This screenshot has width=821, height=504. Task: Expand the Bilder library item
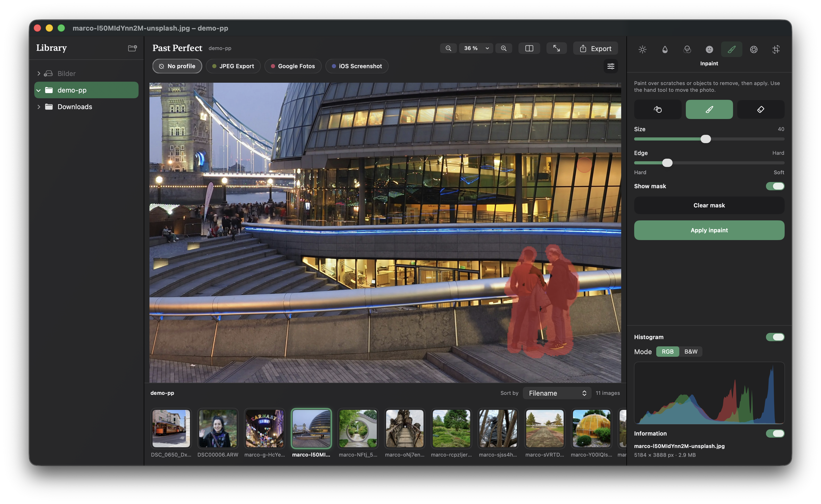coord(39,73)
